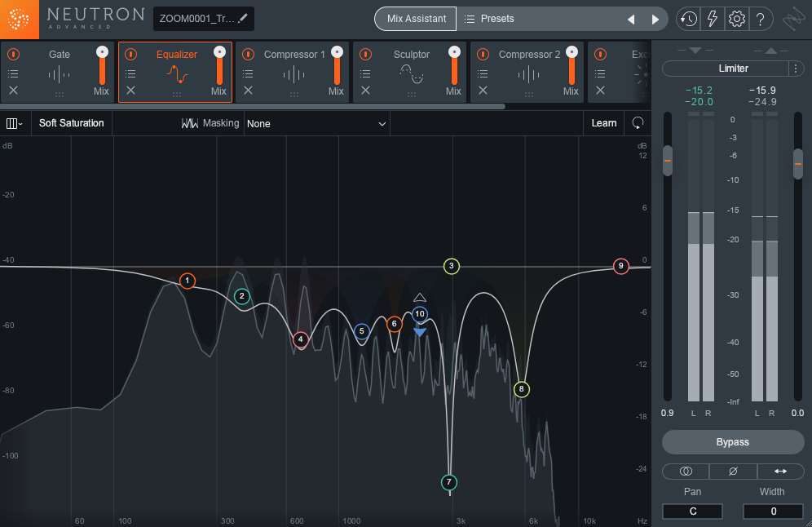Select EQ node 1
This screenshot has height=527, width=812.
tap(188, 281)
